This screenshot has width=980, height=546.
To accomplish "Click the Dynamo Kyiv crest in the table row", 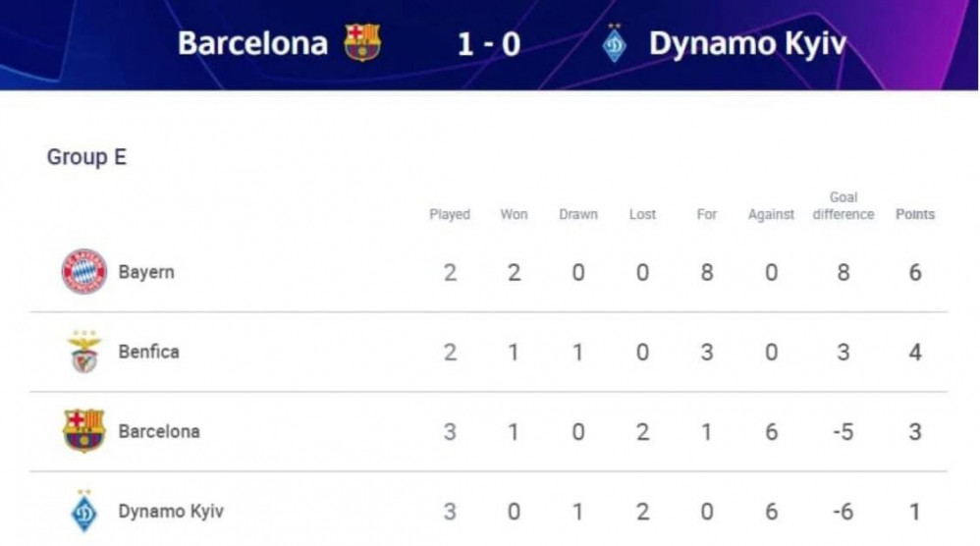I will click(84, 511).
